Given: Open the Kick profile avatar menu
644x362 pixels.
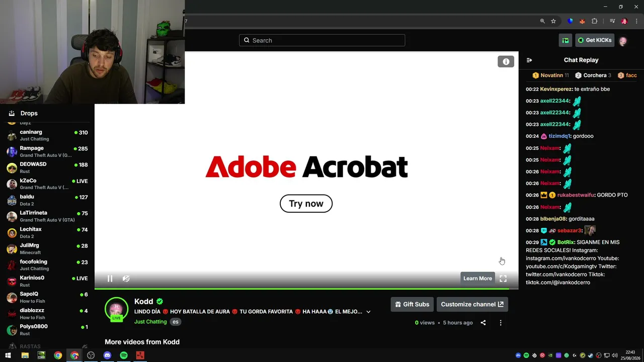Looking at the screenshot, I should tap(623, 41).
